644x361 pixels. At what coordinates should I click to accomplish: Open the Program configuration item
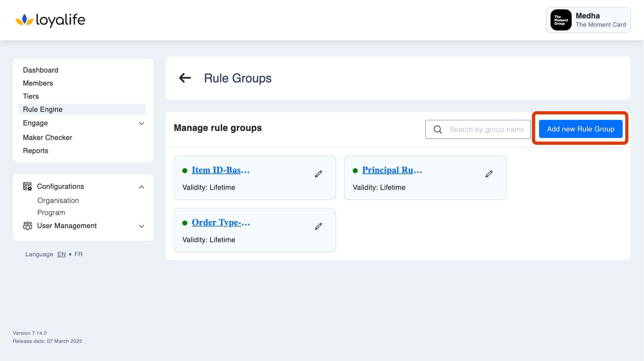pyautogui.click(x=51, y=213)
